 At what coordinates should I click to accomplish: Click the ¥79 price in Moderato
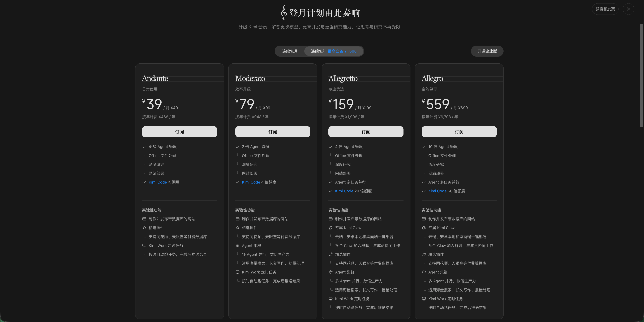(x=245, y=104)
